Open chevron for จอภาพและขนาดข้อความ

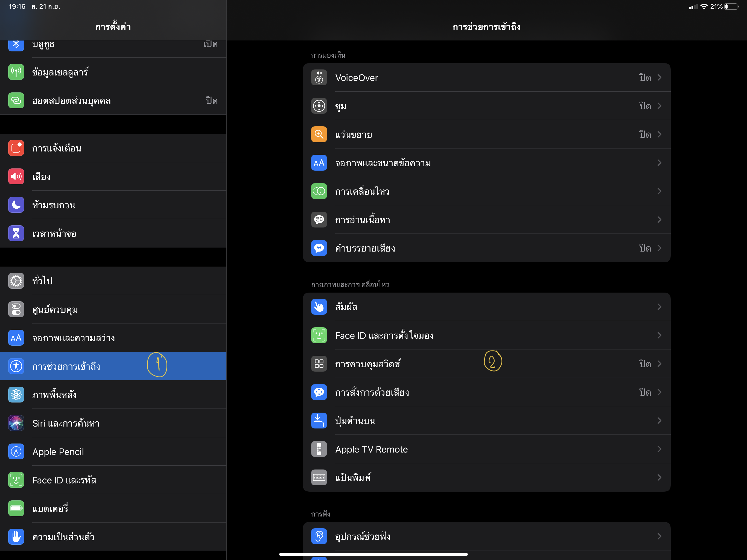(659, 163)
